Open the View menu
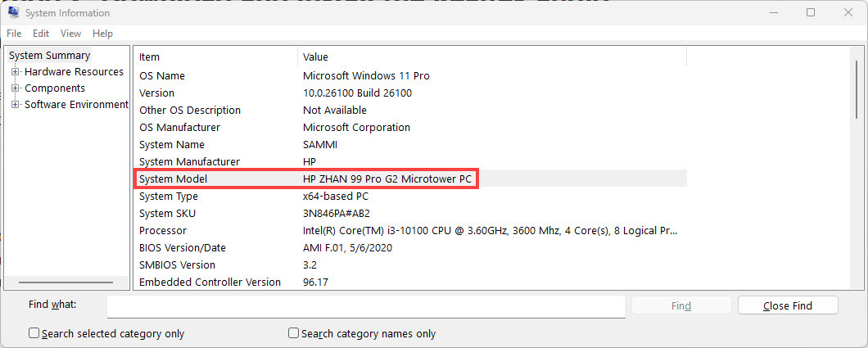 [70, 34]
